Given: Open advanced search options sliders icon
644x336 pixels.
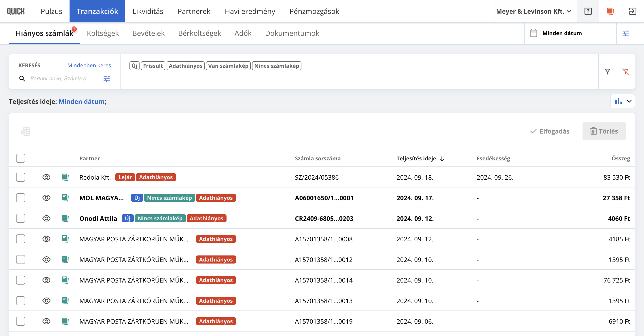Looking at the screenshot, I should [106, 79].
